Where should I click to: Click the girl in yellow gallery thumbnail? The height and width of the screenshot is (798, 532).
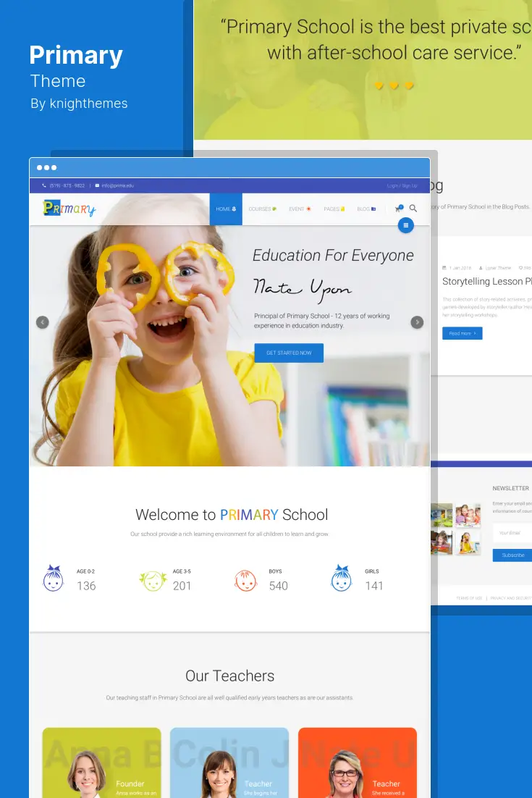tap(468, 542)
